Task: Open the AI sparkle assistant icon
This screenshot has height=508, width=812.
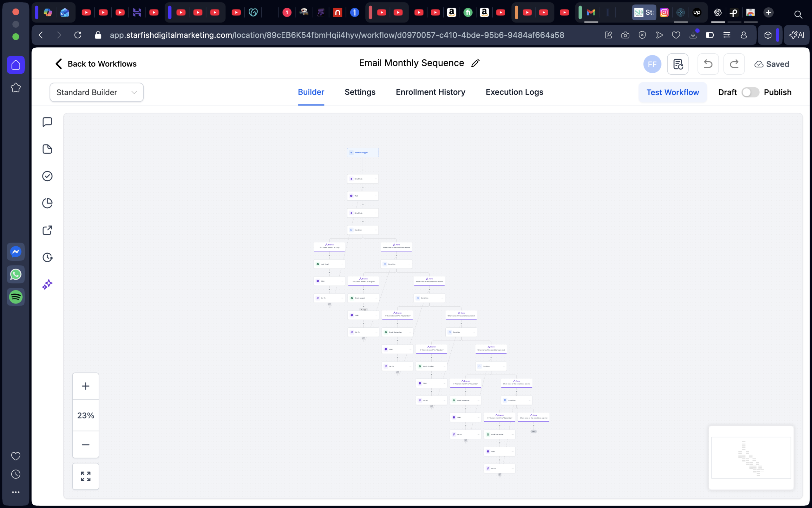Action: [x=47, y=284]
